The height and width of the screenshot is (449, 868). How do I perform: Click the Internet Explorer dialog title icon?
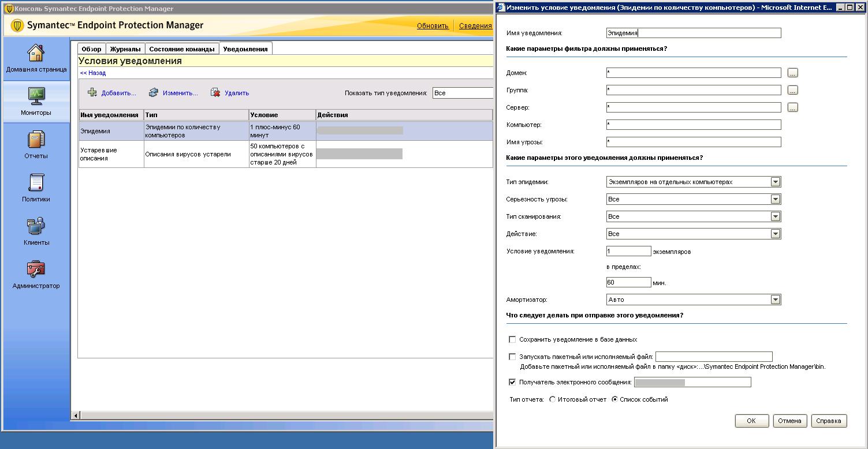[500, 8]
